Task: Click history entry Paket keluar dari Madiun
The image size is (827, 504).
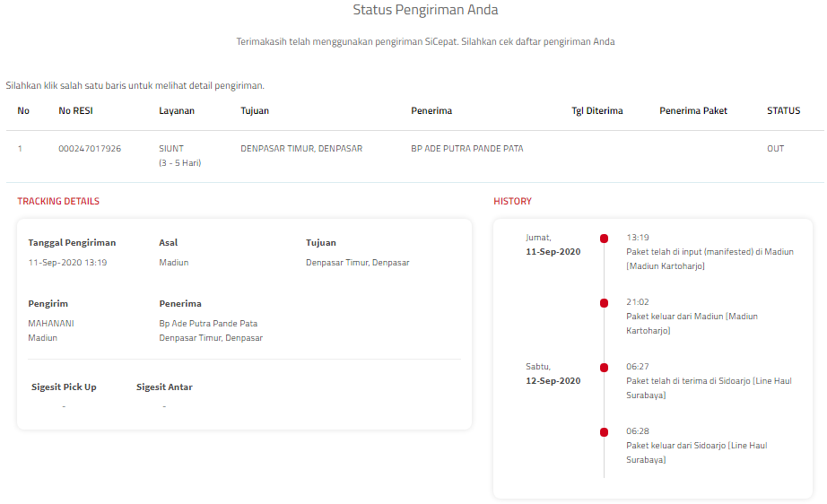Action: pos(692,324)
